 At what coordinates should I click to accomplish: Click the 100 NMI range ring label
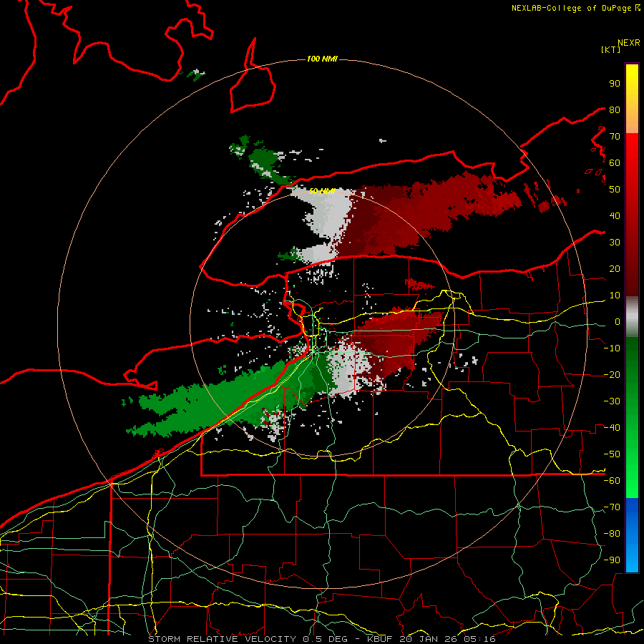coord(322,59)
